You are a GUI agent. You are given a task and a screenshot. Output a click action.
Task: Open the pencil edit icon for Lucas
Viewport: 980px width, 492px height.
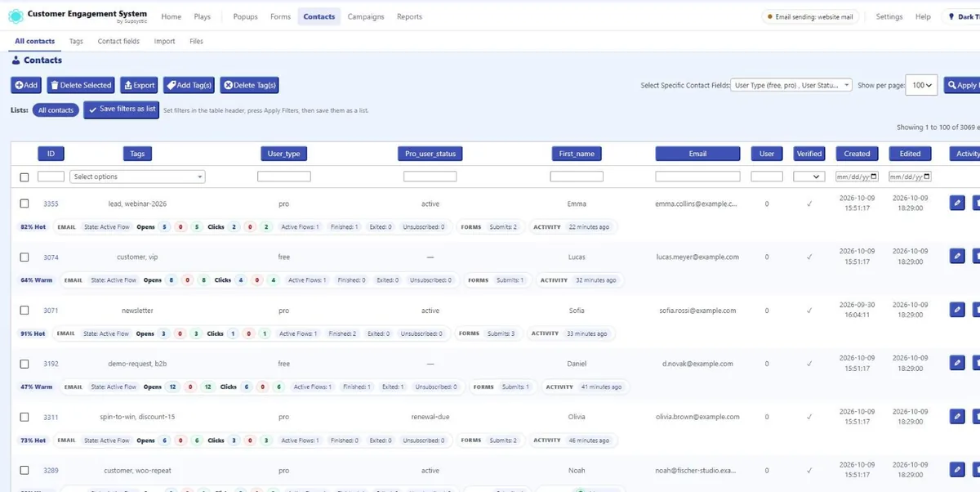(957, 257)
